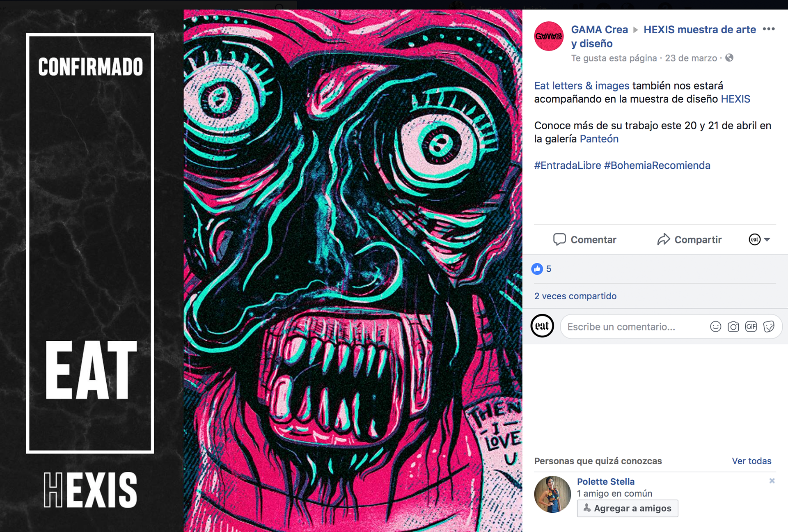
Task: Click the blue like reaction icon
Action: 537,269
